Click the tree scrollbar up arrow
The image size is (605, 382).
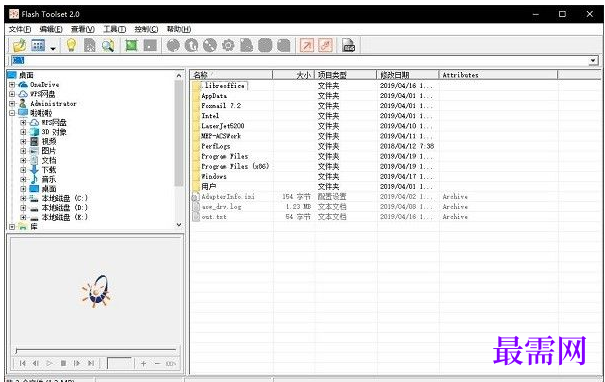click(x=179, y=76)
